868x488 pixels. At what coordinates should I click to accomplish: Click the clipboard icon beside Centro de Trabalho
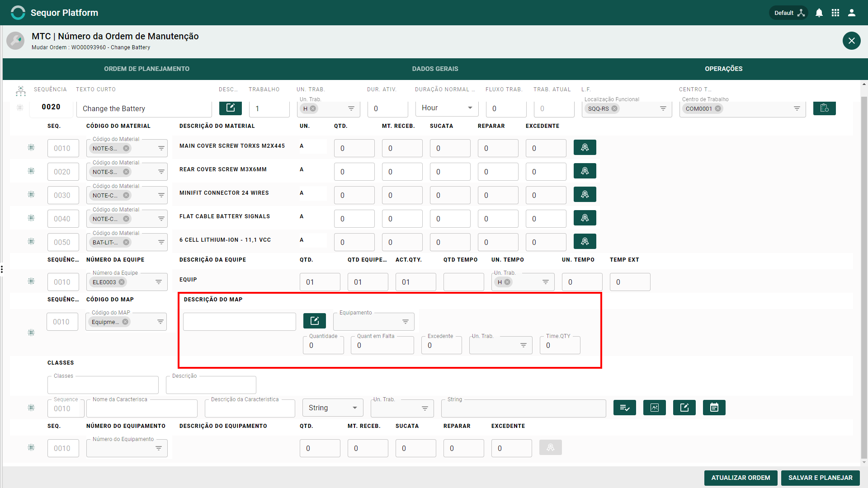point(825,108)
